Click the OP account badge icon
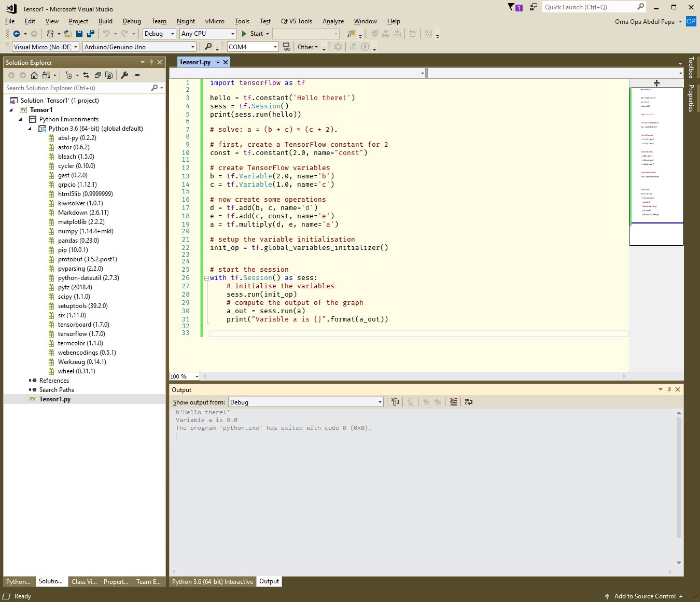700x602 pixels. click(x=691, y=21)
